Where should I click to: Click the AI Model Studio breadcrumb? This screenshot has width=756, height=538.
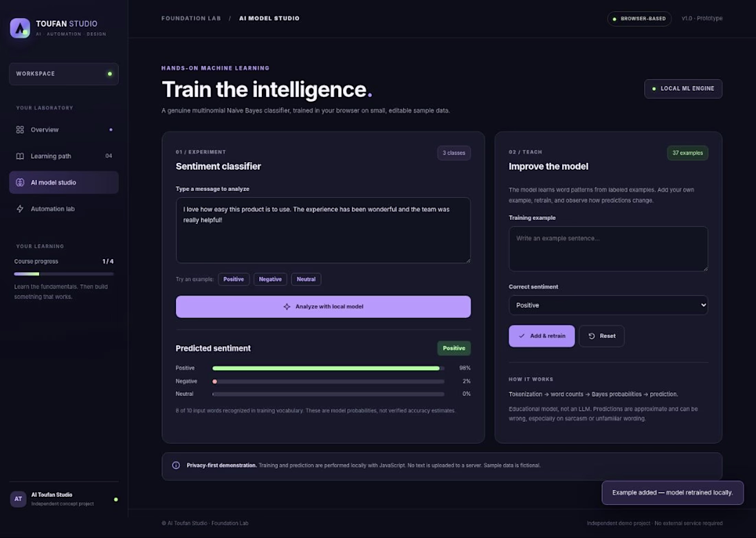pos(269,19)
